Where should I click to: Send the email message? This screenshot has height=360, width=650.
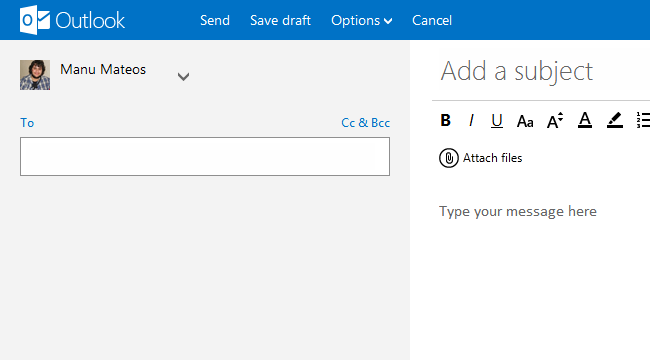pyautogui.click(x=215, y=20)
